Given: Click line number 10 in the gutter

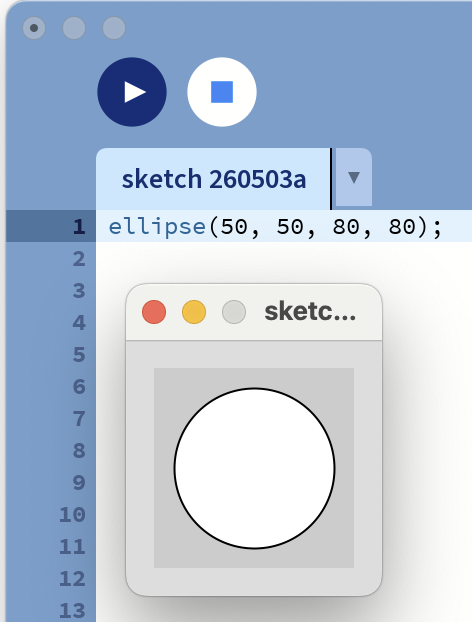Looking at the screenshot, I should (x=72, y=514).
